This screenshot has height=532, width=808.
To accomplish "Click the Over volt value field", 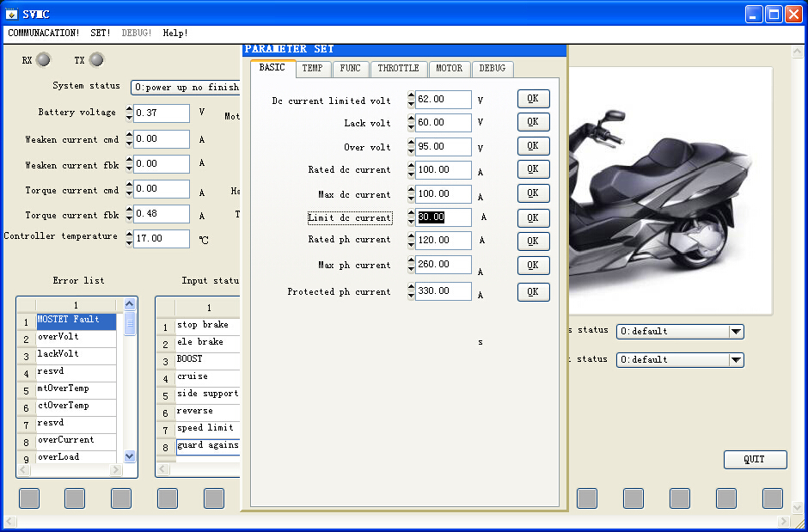I will click(x=444, y=147).
